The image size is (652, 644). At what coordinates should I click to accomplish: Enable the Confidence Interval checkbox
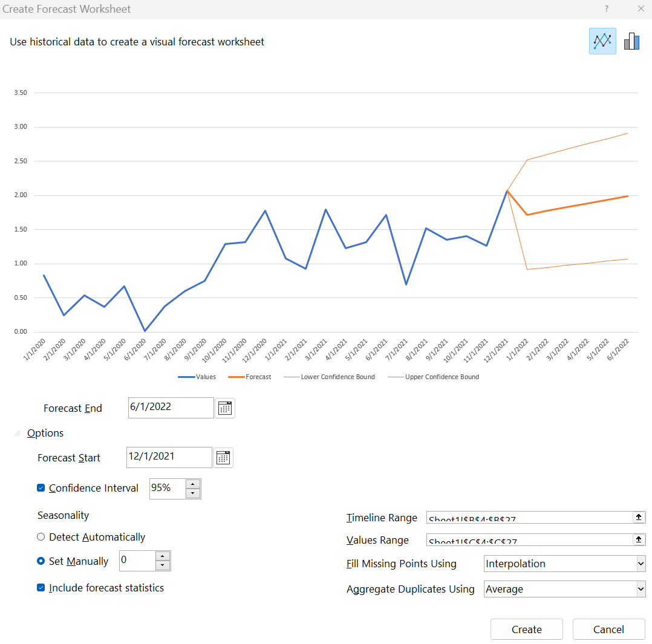click(x=41, y=488)
